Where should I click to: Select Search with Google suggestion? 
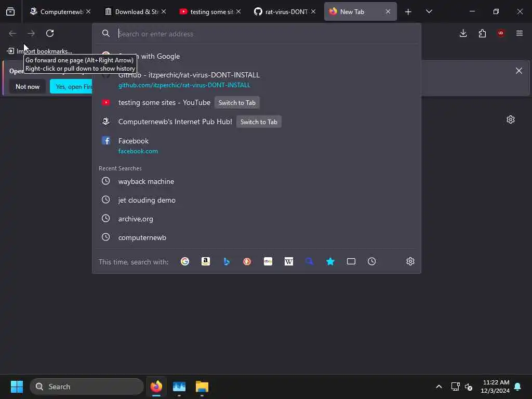tap(257, 56)
